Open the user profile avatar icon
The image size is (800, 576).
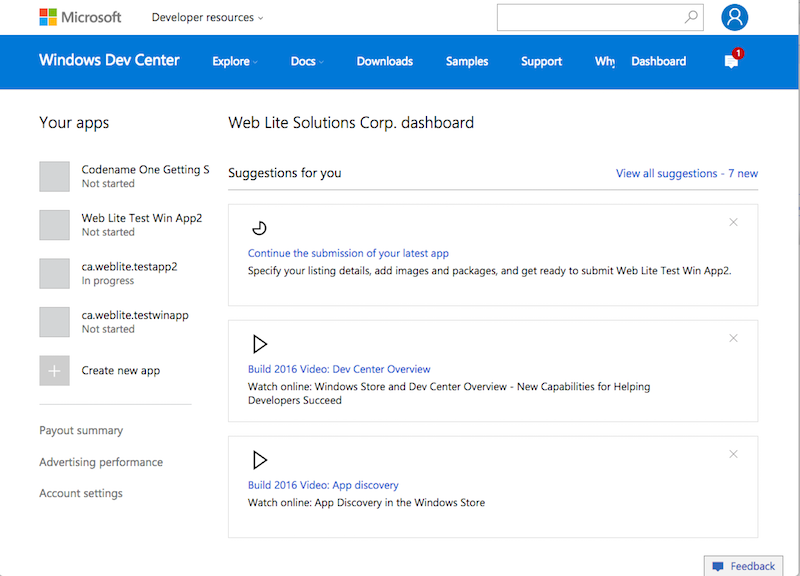tap(734, 17)
